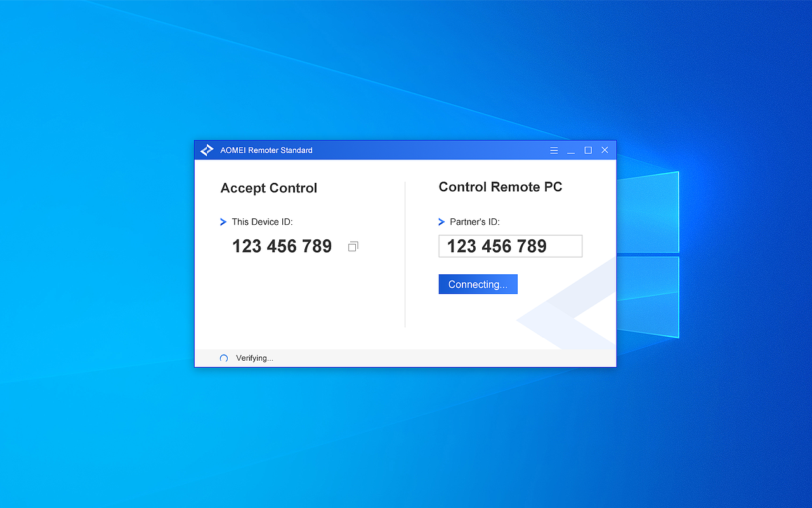
Task: Click the Control Remote PC heading
Action: point(501,187)
